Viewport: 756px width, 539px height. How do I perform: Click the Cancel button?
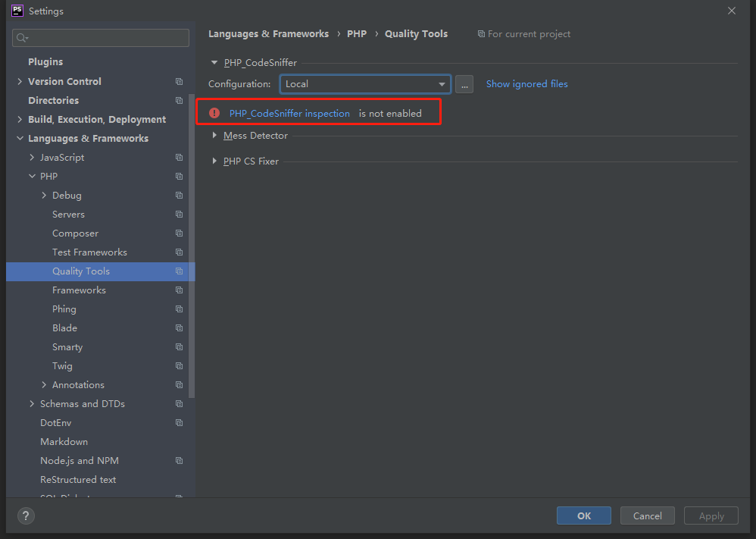point(648,515)
